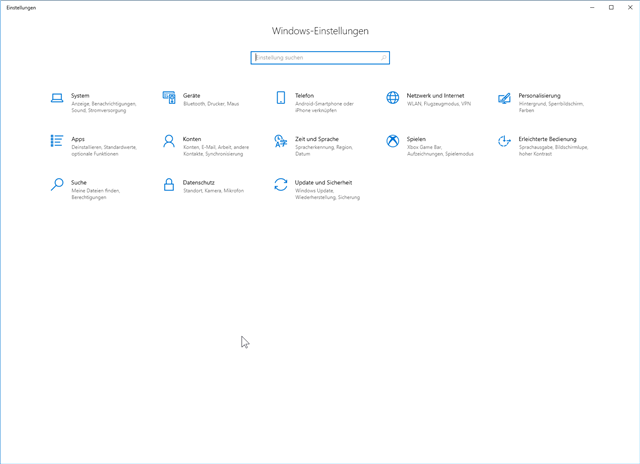Image resolution: width=640 pixels, height=464 pixels.
Task: Click 'Spracherkennung, Region' description text
Action: click(324, 147)
